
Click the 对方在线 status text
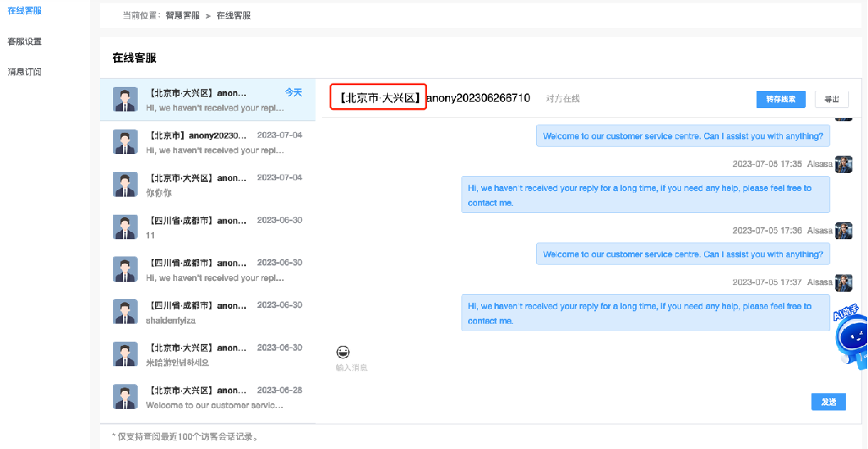tap(562, 99)
